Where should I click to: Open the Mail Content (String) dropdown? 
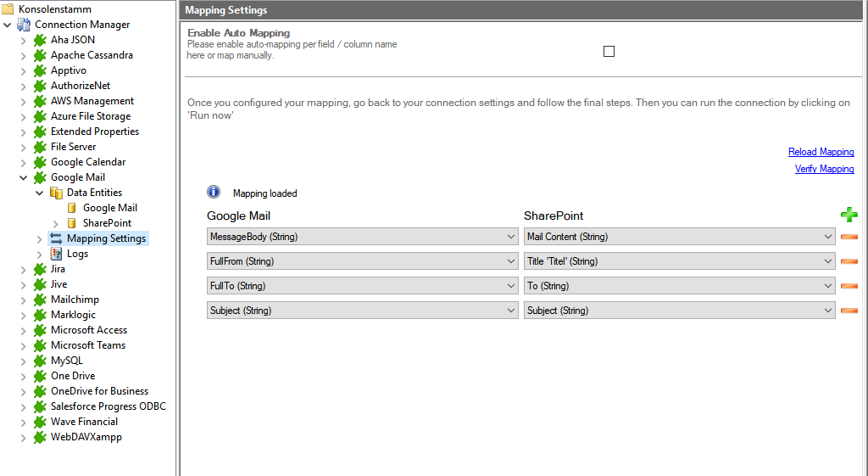click(x=679, y=237)
